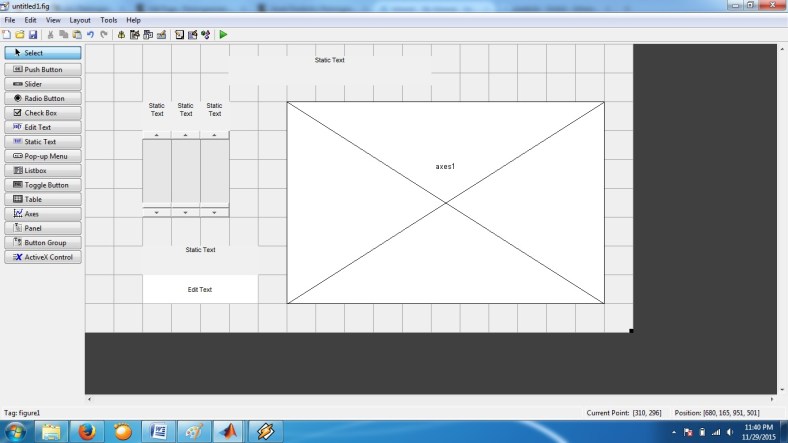The width and height of the screenshot is (788, 443).
Task: Show hidden icons in the system tray
Action: (x=675, y=432)
